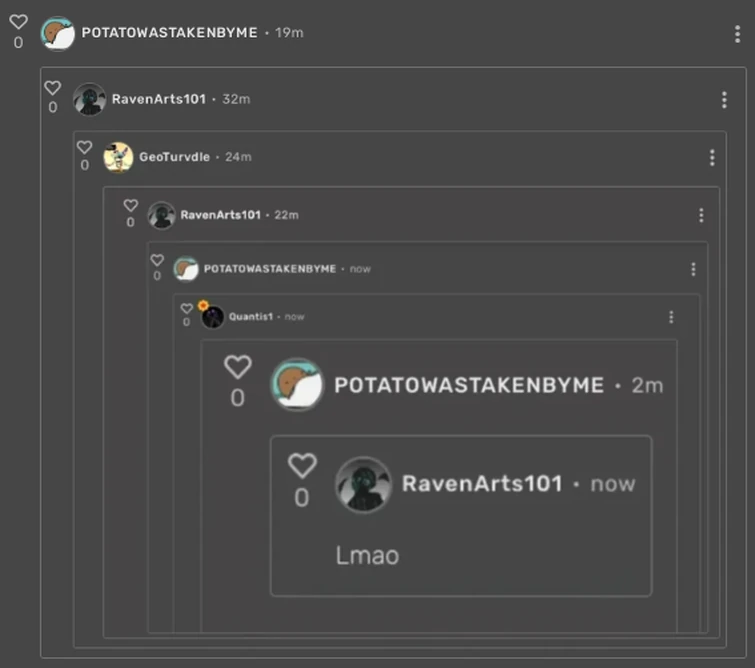Click heart icon on Quantis1's post
This screenshot has width=755, height=668.
click(x=186, y=308)
